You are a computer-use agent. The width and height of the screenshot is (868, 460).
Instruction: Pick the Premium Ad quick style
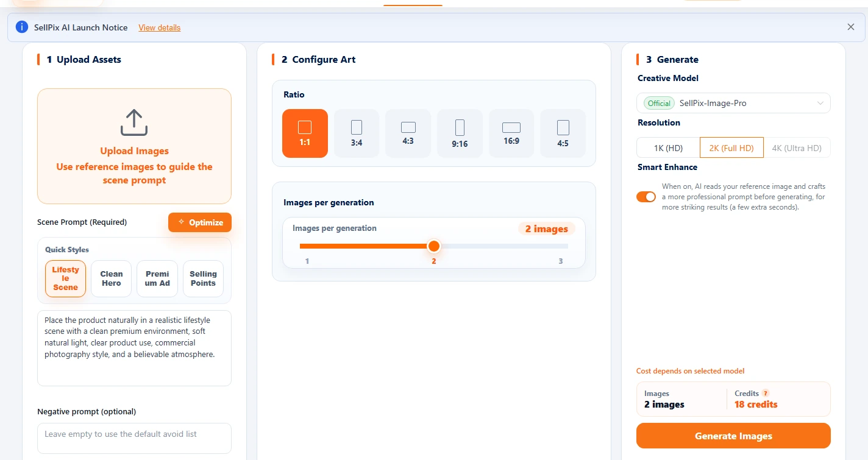tap(157, 278)
